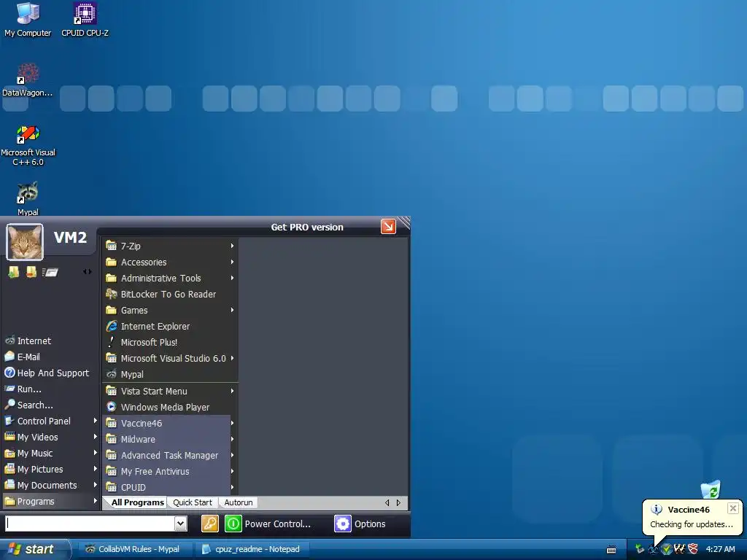747x560 pixels.
Task: Click the purple Options gear icon
Action: tap(343, 524)
